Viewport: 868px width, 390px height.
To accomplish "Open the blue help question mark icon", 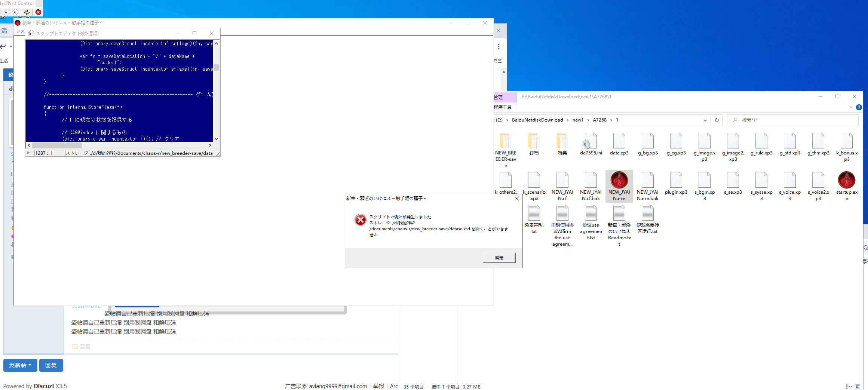I will pos(859,107).
